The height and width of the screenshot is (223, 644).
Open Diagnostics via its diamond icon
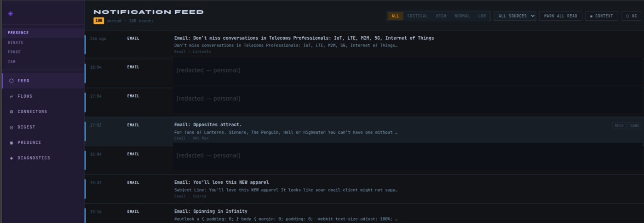pyautogui.click(x=11, y=158)
